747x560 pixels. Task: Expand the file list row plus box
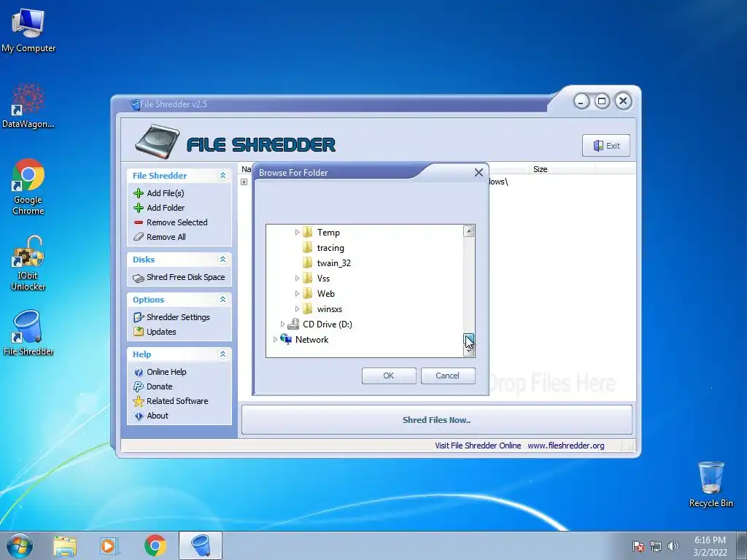coord(244,182)
